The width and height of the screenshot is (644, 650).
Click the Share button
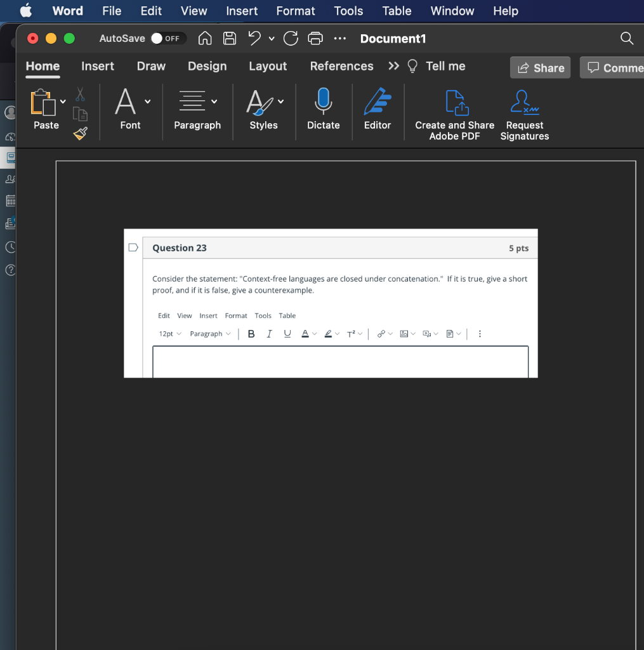tap(540, 67)
